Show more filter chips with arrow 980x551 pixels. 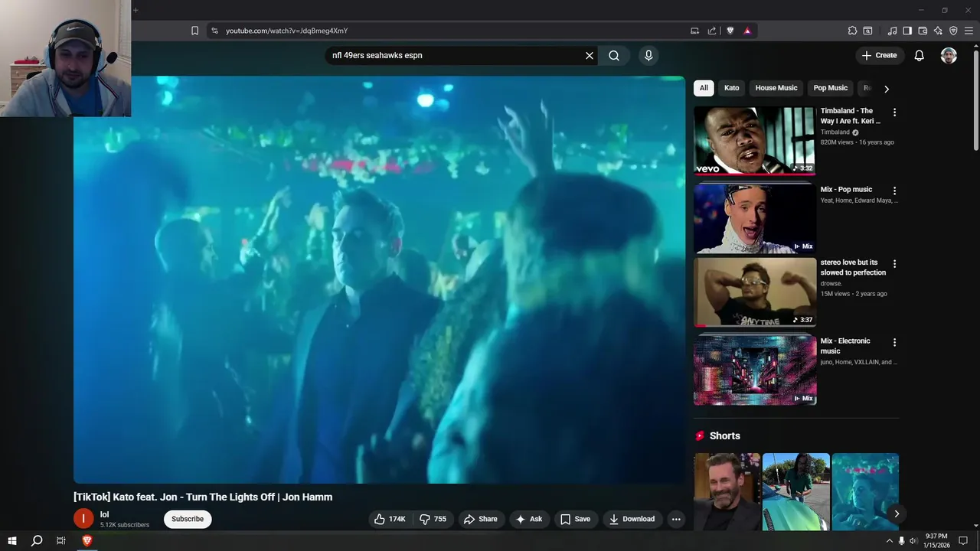tap(887, 89)
